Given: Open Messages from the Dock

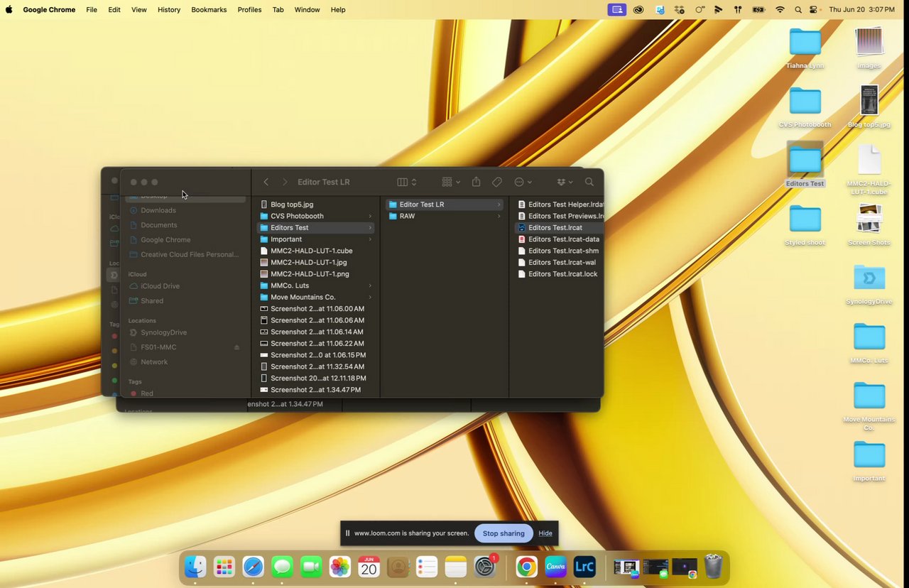Looking at the screenshot, I should (x=283, y=567).
